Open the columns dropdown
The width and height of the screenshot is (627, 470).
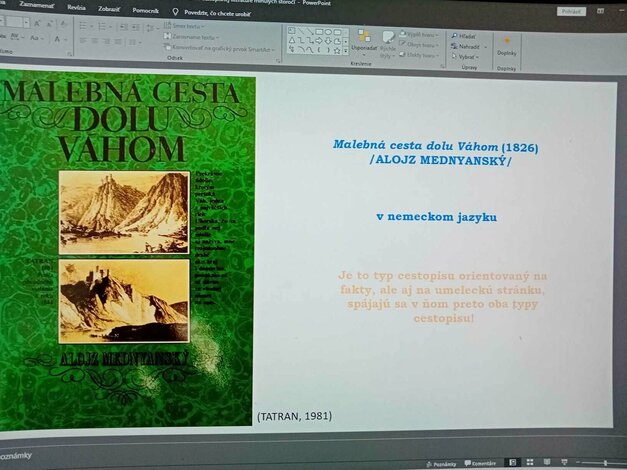(134, 42)
